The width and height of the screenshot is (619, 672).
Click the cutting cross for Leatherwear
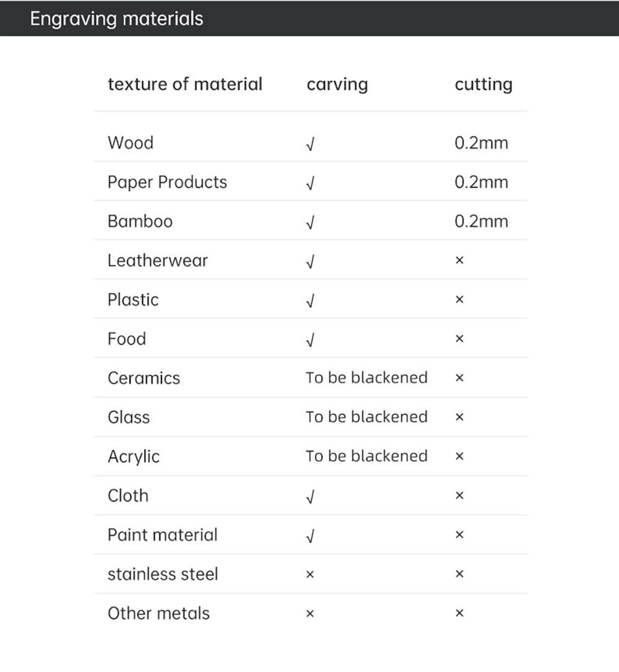(459, 261)
